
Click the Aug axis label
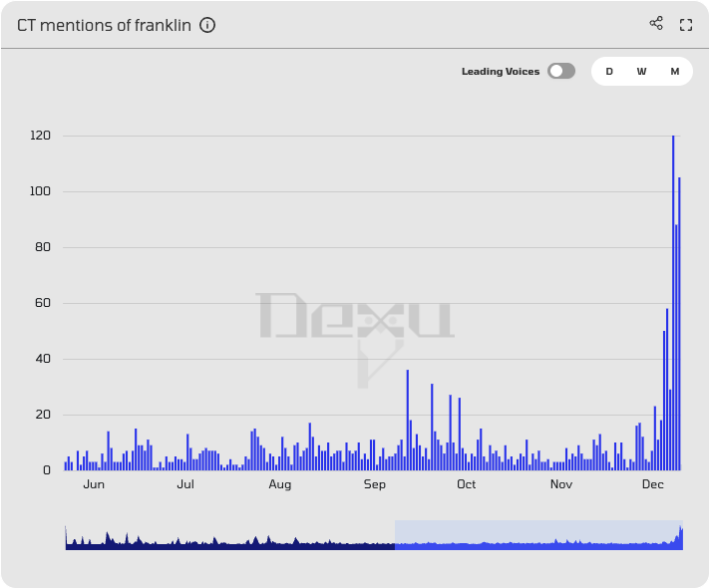tap(279, 484)
